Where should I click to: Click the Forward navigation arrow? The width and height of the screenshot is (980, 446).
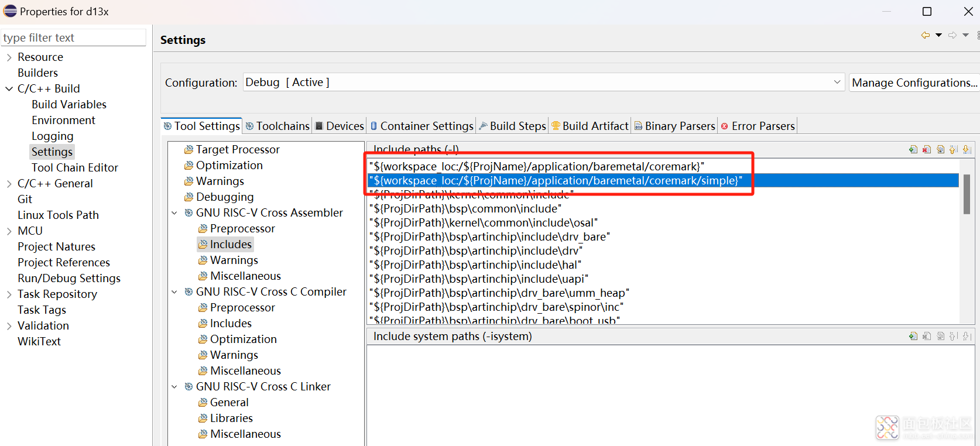tap(952, 35)
